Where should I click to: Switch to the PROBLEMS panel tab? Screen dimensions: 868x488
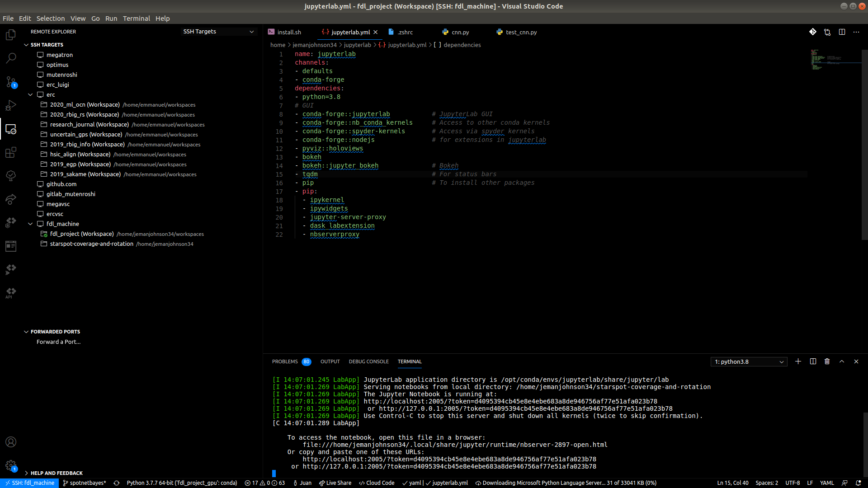pyautogui.click(x=291, y=361)
